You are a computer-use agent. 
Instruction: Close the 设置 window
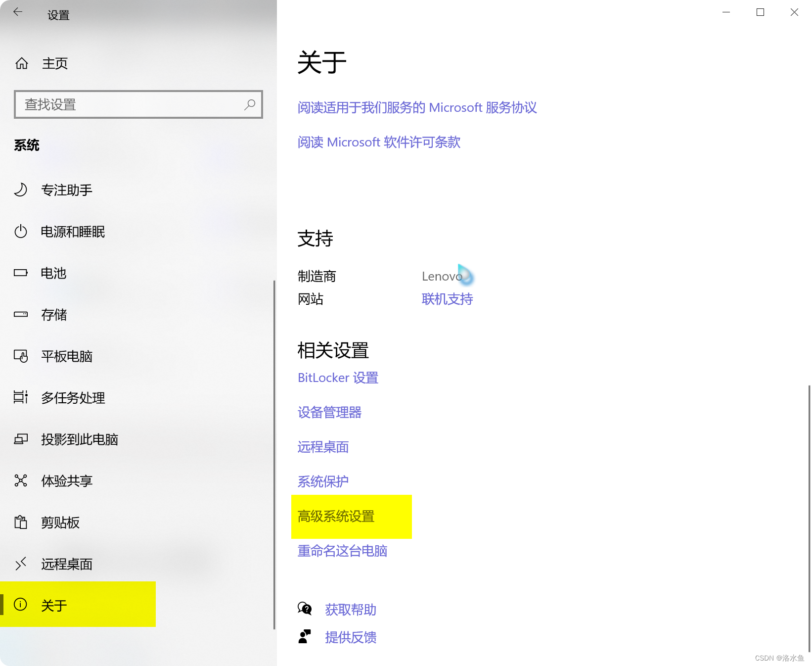click(794, 12)
